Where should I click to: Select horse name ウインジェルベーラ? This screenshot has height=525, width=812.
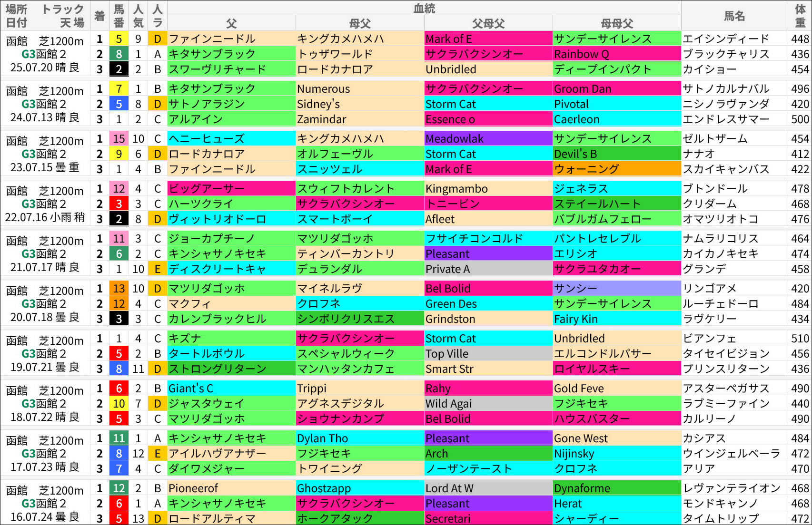pyautogui.click(x=732, y=453)
